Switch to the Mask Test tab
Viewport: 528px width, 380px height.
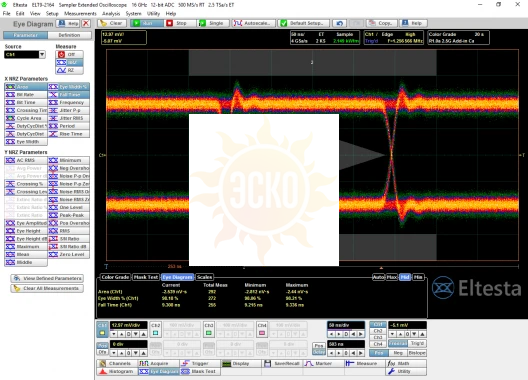pos(146,277)
